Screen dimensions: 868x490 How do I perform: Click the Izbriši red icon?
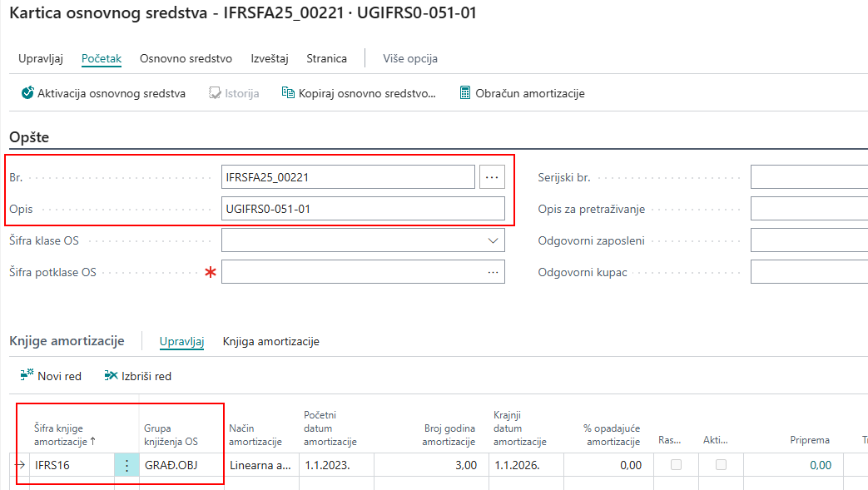tap(111, 375)
